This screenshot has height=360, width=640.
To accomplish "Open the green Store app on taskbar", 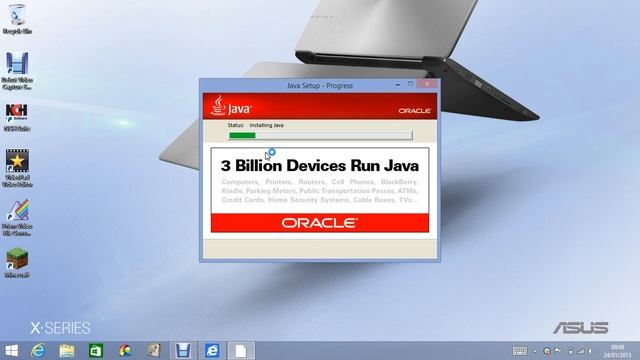I will click(x=96, y=351).
